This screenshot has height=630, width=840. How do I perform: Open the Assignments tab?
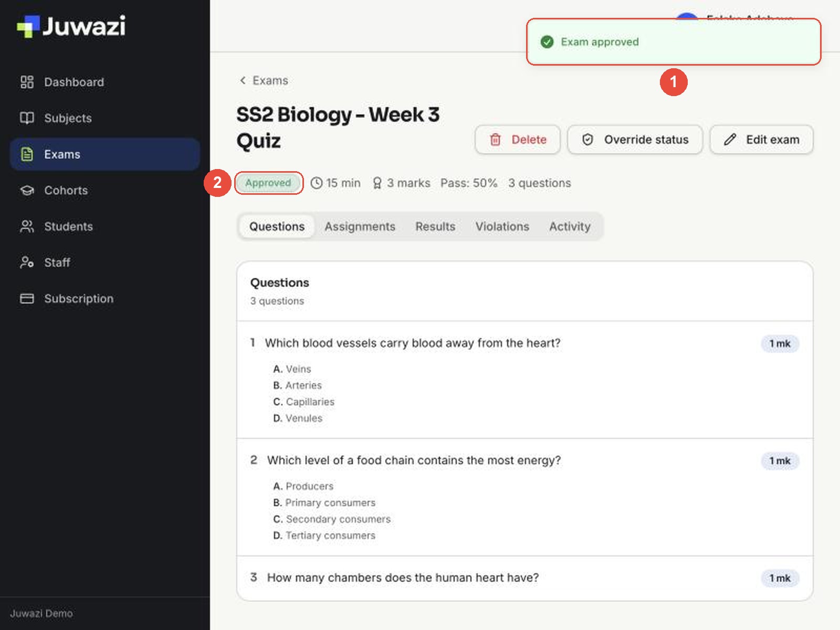pyautogui.click(x=360, y=226)
